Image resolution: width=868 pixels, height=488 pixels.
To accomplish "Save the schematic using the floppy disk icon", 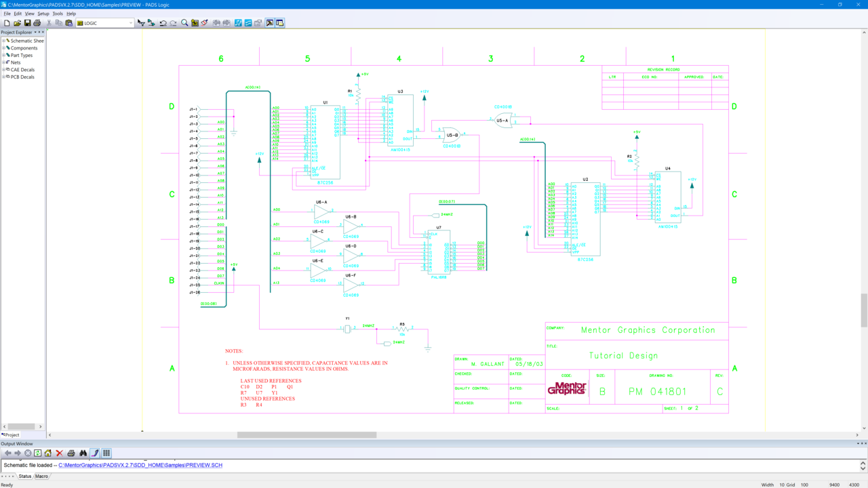I will 27,23.
